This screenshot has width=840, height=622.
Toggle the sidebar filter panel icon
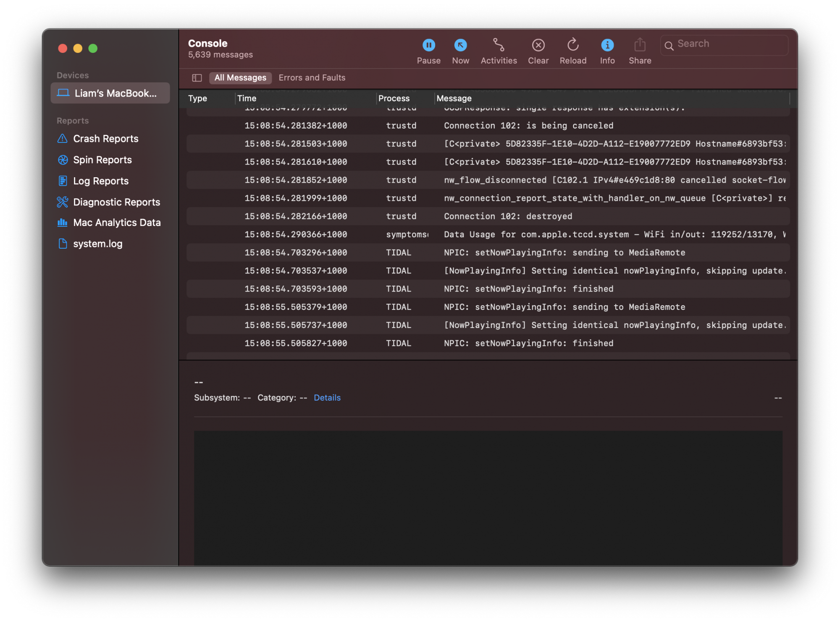coord(197,78)
